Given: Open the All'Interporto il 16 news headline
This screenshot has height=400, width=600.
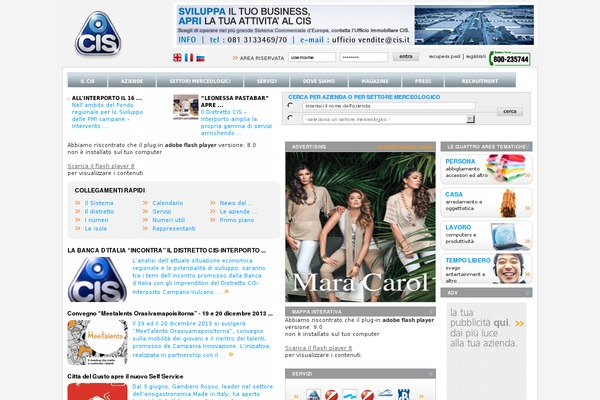Looking at the screenshot, I should (x=107, y=98).
